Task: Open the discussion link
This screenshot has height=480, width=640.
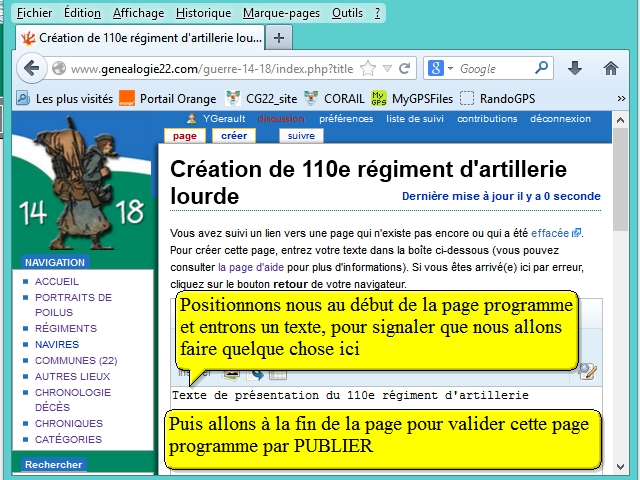Action: click(281, 119)
